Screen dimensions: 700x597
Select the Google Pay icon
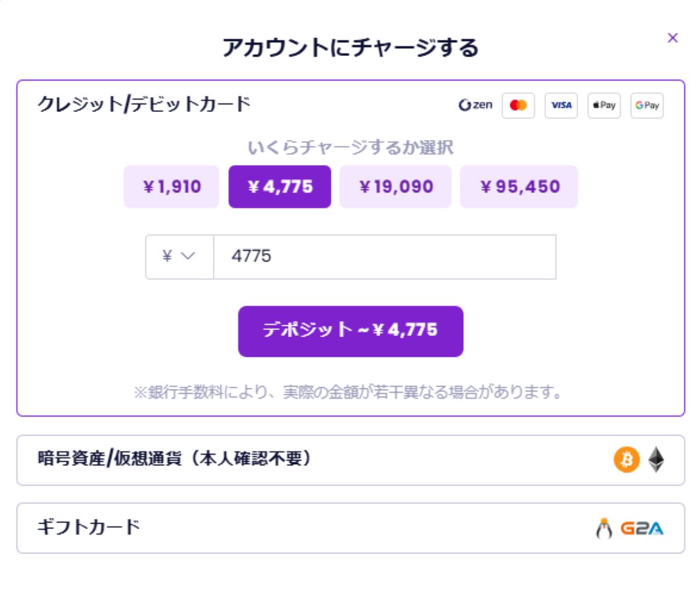pyautogui.click(x=647, y=105)
